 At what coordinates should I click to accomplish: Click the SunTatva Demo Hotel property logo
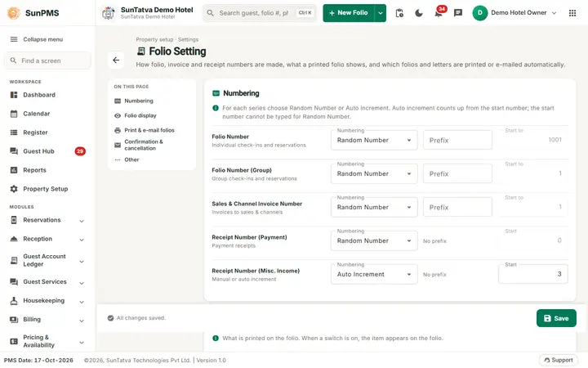tap(109, 13)
